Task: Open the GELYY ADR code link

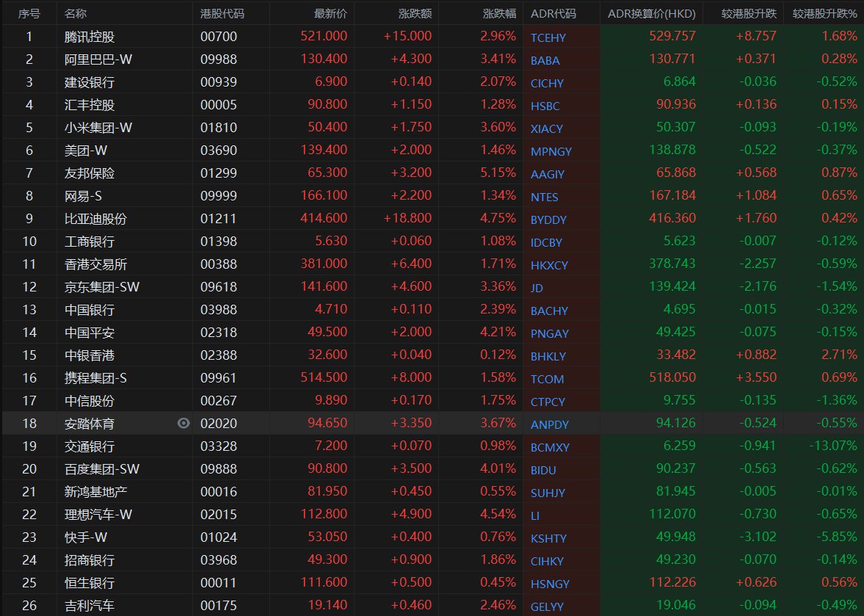Action: (547, 606)
